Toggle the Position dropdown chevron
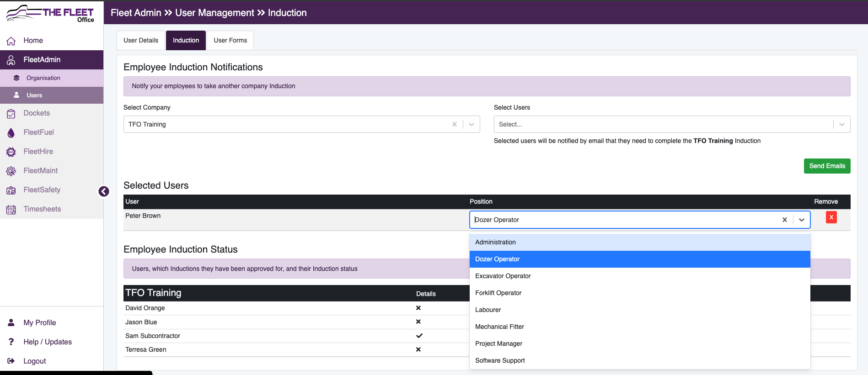Screen dimensions: 868x375 [802, 220]
